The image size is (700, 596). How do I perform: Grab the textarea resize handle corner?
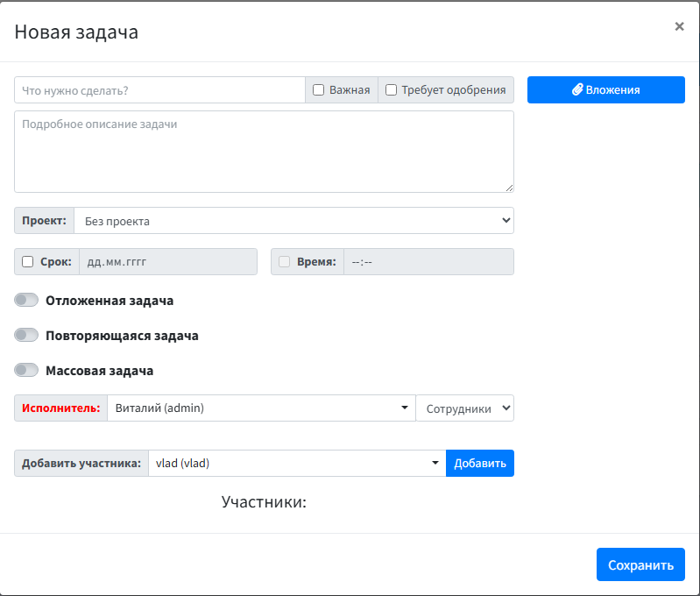(x=509, y=188)
